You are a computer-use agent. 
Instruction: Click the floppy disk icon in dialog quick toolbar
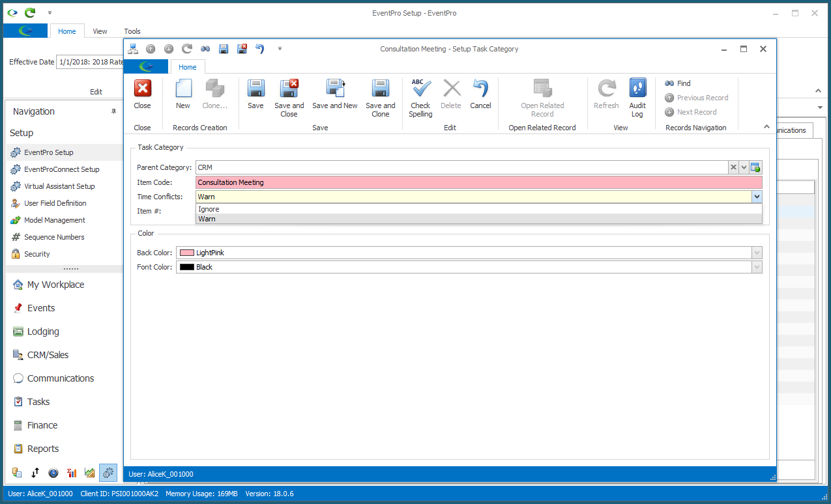224,49
